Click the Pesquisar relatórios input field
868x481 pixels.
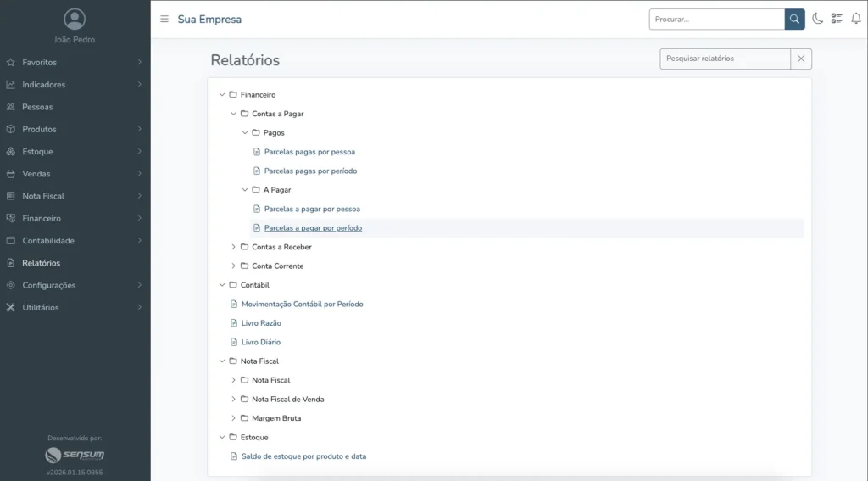tap(725, 59)
